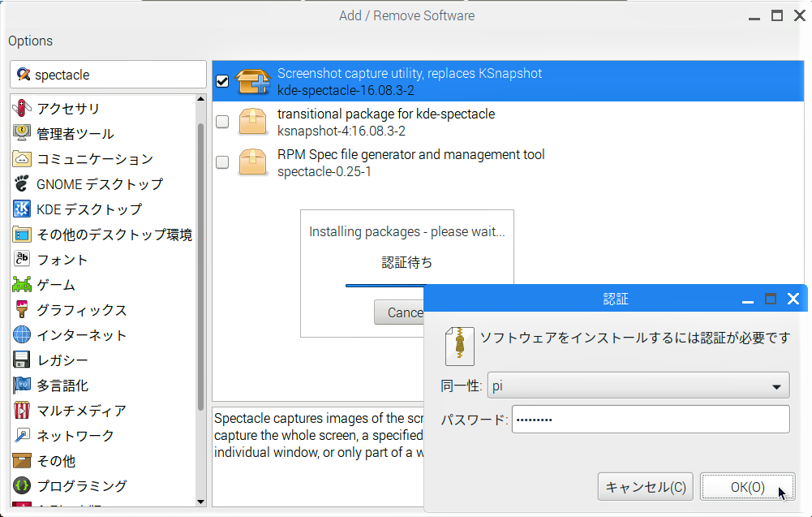Click the Spectacle description text pane
The image size is (812, 517).
click(319, 456)
